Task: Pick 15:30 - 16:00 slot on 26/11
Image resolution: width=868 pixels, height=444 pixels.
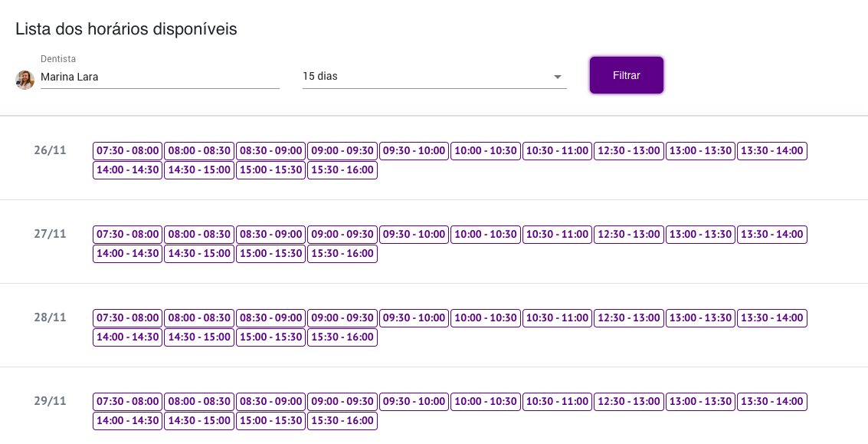Action: (x=342, y=170)
